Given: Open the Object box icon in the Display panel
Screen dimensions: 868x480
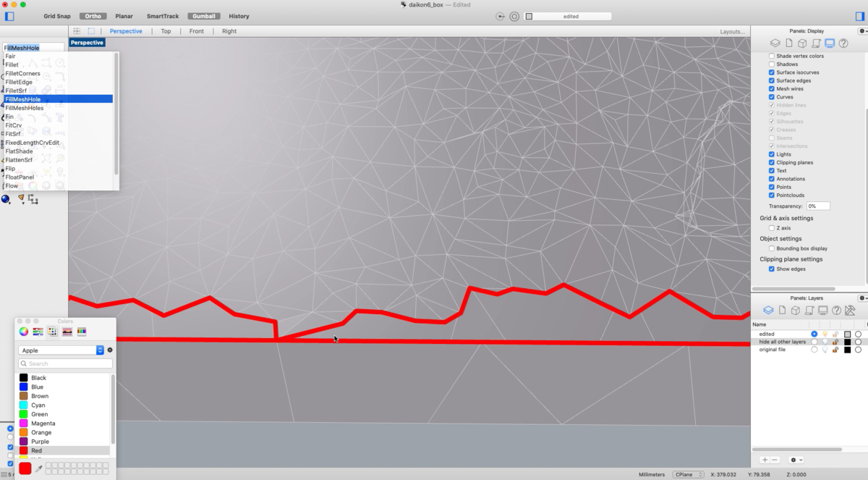Looking at the screenshot, I should coord(802,43).
